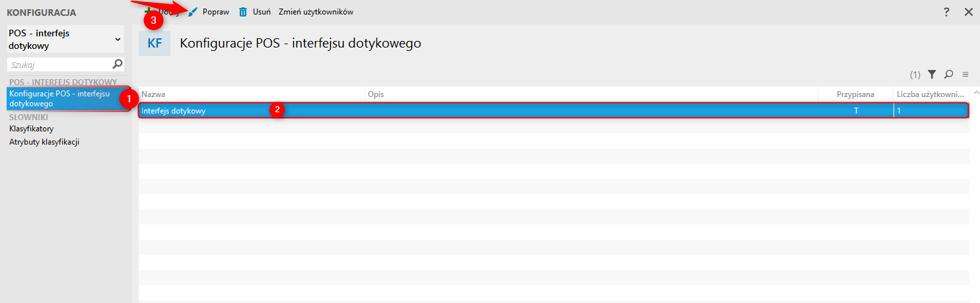The height and width of the screenshot is (303, 980).
Task: Click the KF module badge icon
Action: (154, 44)
